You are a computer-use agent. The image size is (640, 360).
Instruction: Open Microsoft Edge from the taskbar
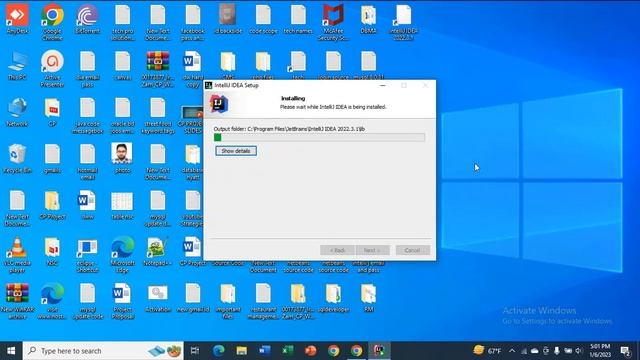(x=219, y=351)
